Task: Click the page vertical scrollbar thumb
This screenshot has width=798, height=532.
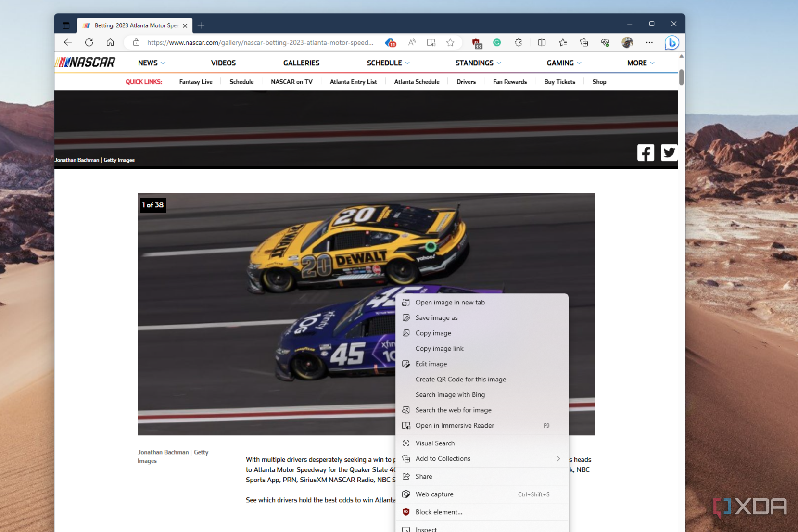Action: pyautogui.click(x=681, y=77)
